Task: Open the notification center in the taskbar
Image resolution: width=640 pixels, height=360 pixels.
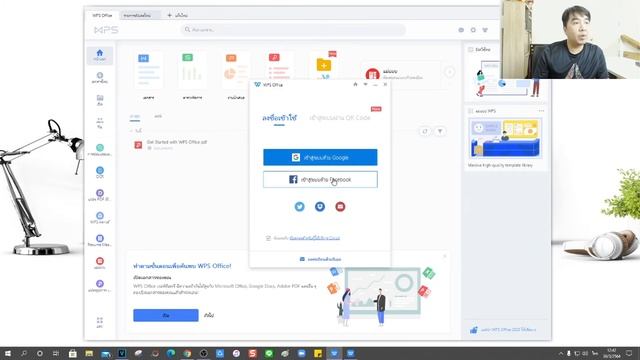Action: point(629,353)
